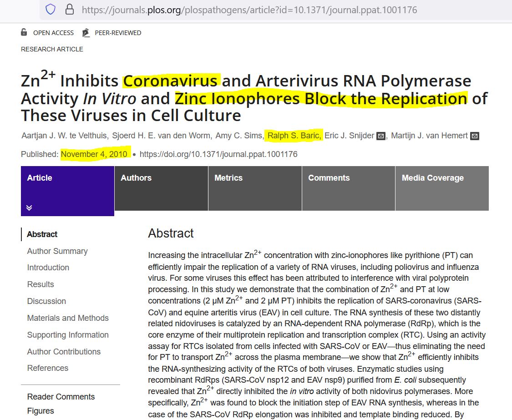The width and height of the screenshot is (512, 420).
Task: Open Supporting Information section link
Action: pos(68,335)
